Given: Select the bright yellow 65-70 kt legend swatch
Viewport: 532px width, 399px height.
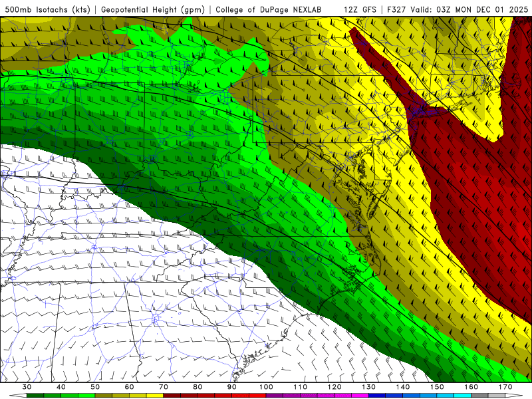Looking at the screenshot, I should coord(155,396).
